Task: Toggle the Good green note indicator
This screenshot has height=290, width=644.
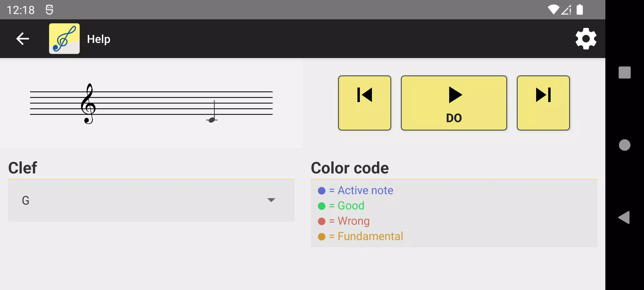Action: 321,206
